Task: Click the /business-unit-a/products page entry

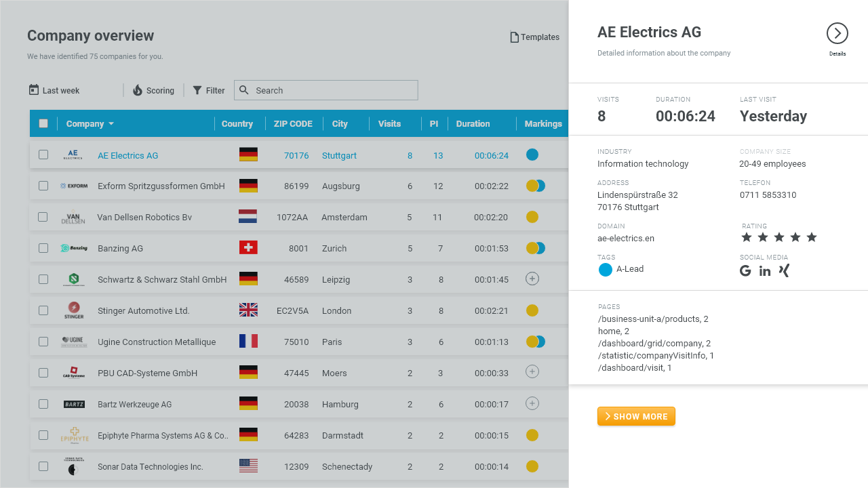Action: [653, 319]
